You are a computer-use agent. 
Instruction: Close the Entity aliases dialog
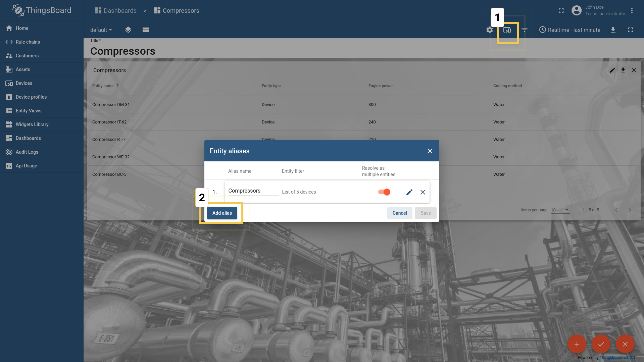[430, 151]
